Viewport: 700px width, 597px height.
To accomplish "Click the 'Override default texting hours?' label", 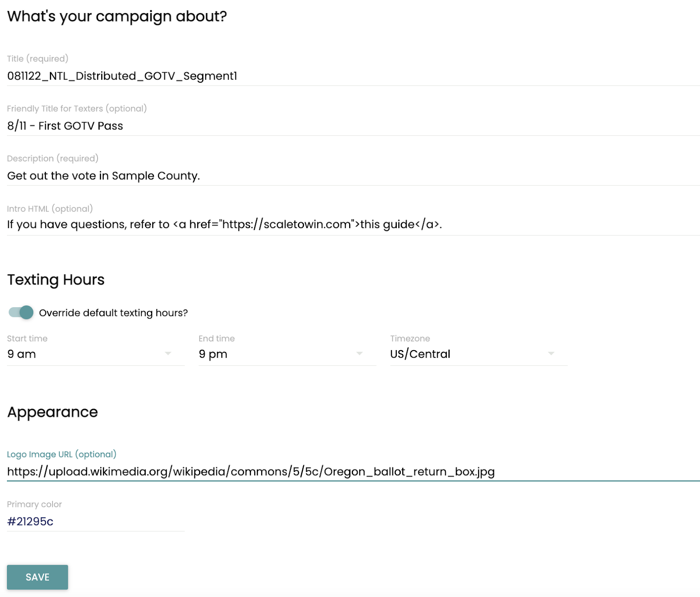I will point(113,313).
